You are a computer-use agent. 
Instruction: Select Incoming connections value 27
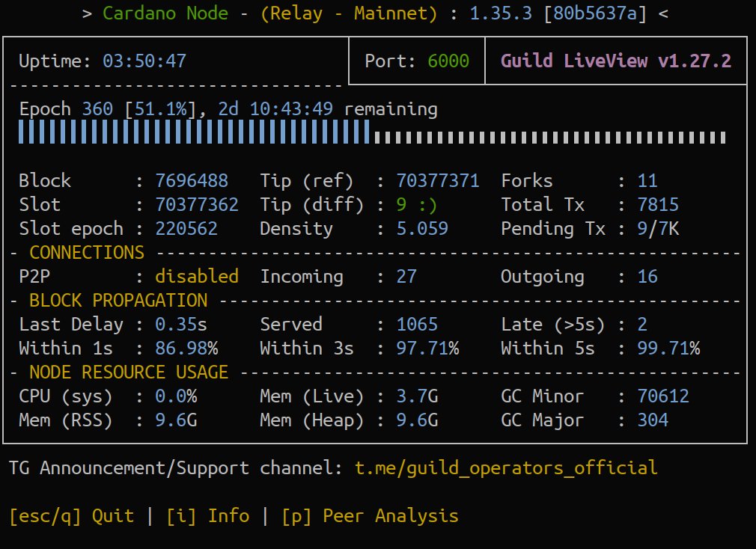click(406, 277)
